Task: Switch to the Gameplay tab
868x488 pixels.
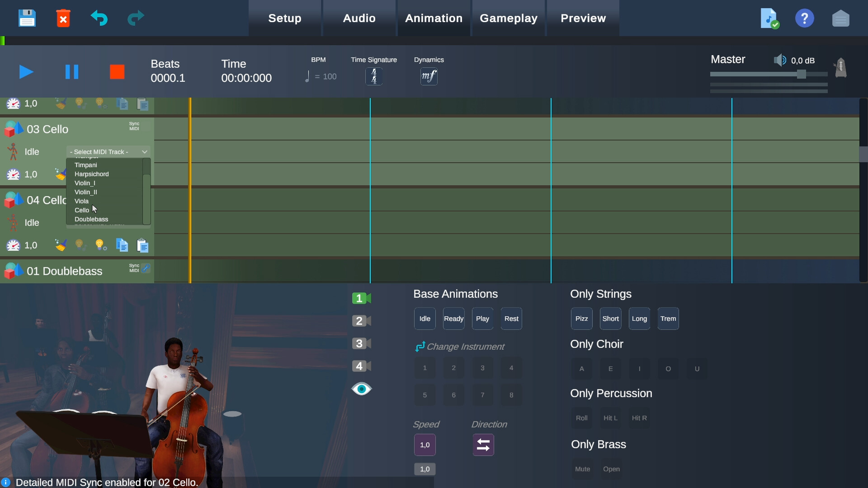Action: click(509, 18)
